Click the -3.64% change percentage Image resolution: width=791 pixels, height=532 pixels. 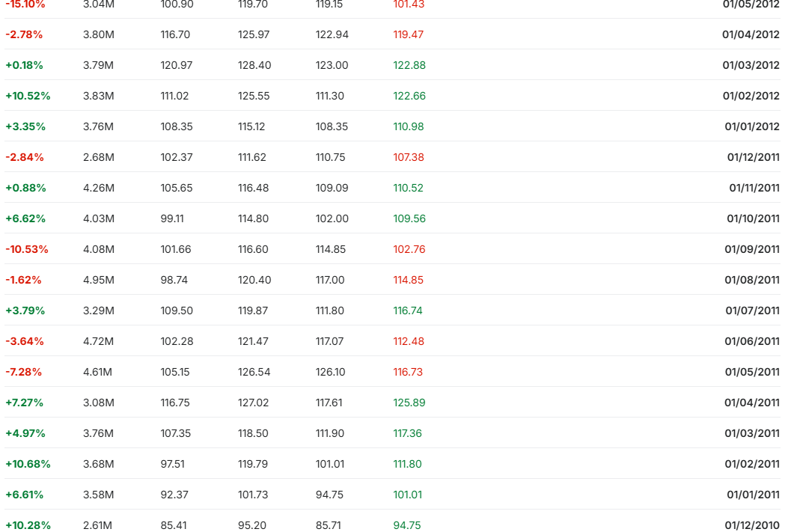click(25, 341)
